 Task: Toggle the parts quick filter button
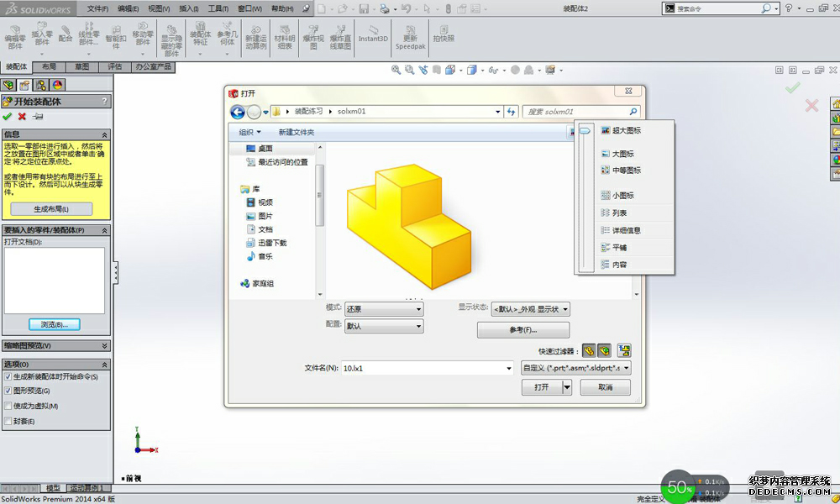pyautogui.click(x=589, y=351)
